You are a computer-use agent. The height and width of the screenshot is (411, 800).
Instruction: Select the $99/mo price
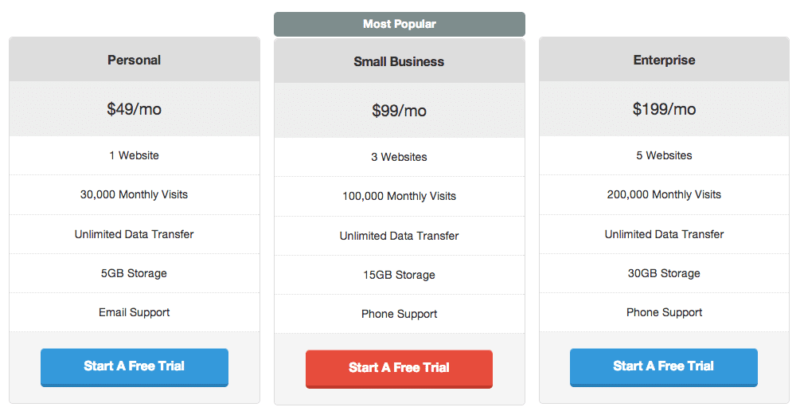[x=399, y=110]
